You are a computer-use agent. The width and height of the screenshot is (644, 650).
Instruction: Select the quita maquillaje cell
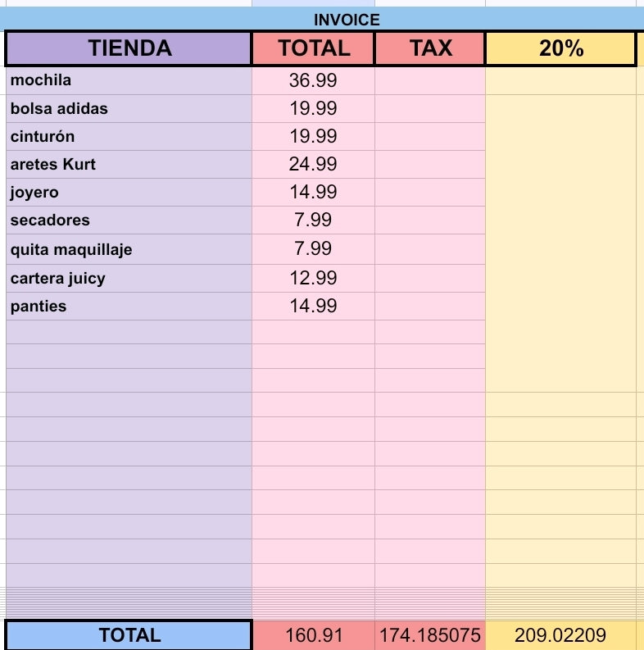tap(129, 249)
